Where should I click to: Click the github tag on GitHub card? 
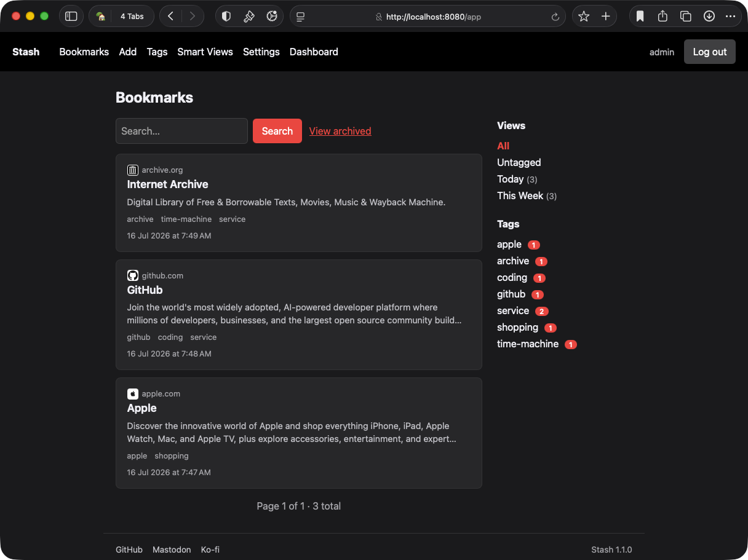pos(138,337)
